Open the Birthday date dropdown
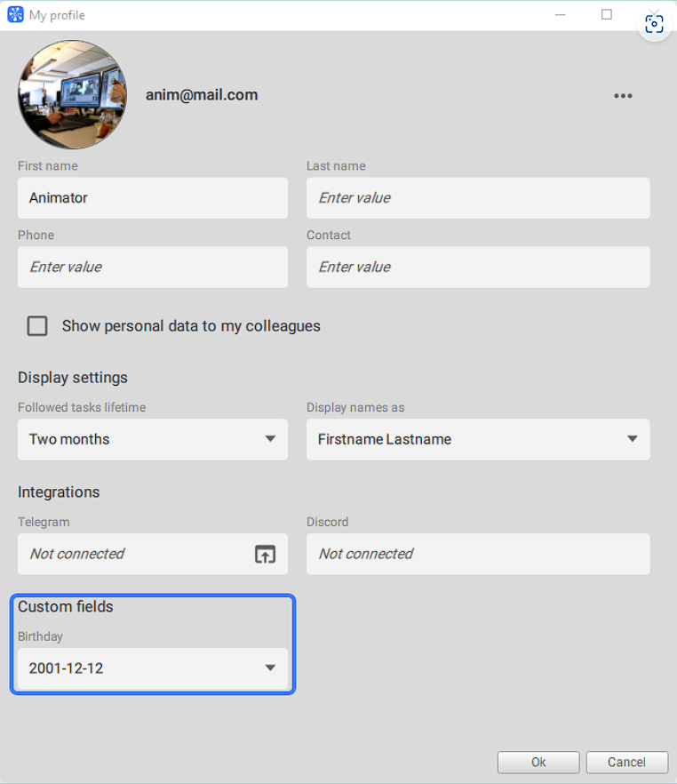The height and width of the screenshot is (784, 677). (x=153, y=668)
